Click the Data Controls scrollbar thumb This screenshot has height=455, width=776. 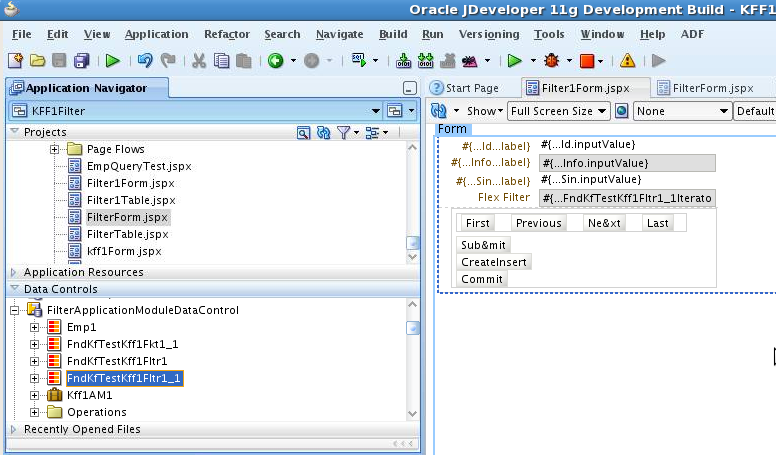coord(413,328)
